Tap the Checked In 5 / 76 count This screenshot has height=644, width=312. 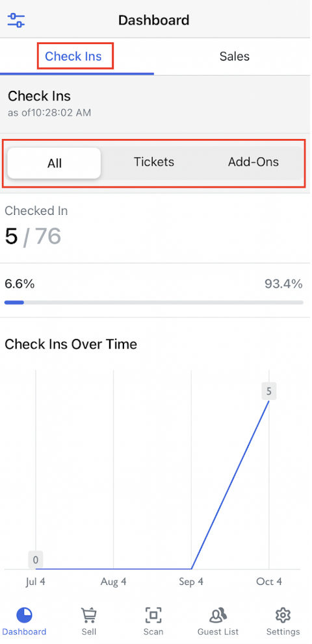(x=33, y=236)
